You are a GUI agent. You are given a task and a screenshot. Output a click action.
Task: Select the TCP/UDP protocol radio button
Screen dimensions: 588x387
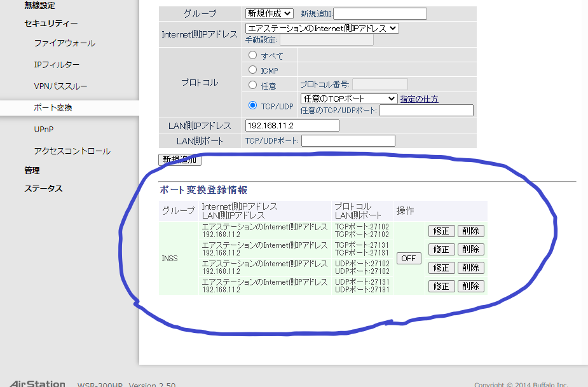click(253, 105)
